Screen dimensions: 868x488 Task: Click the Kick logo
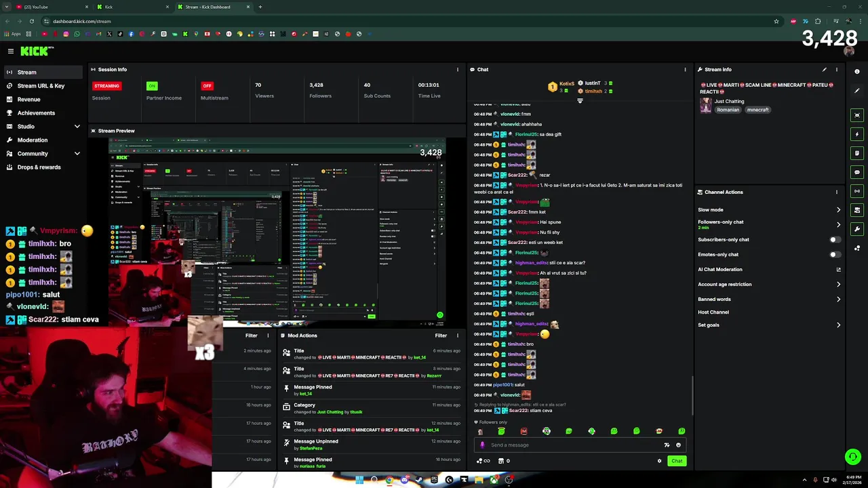tap(36, 51)
